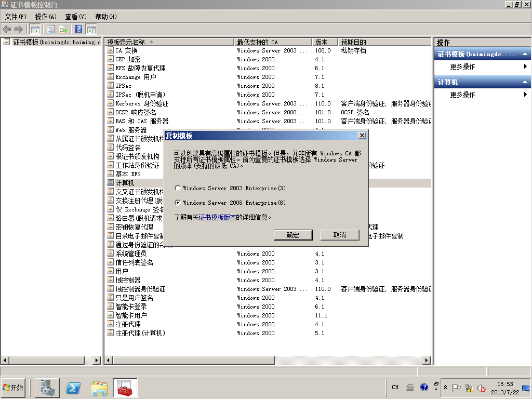Viewport: 532px width, 399px height.
Task: Click the template icon beside 域控制器
Action: [x=111, y=280]
